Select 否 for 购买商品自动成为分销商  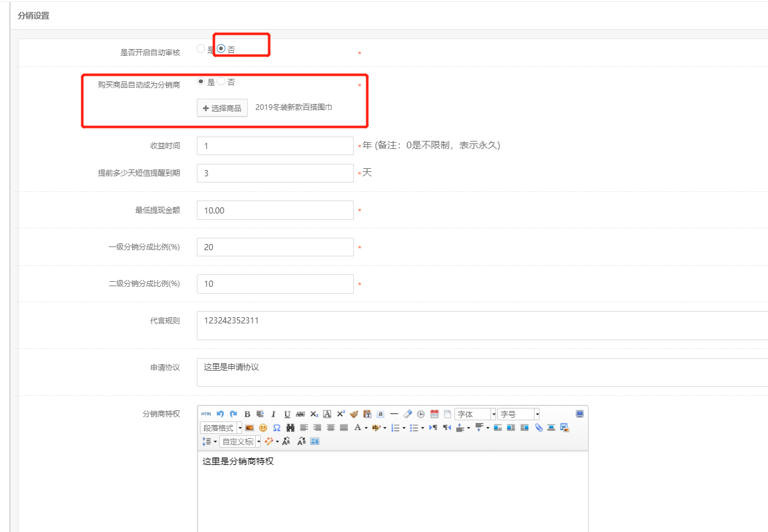(221, 81)
